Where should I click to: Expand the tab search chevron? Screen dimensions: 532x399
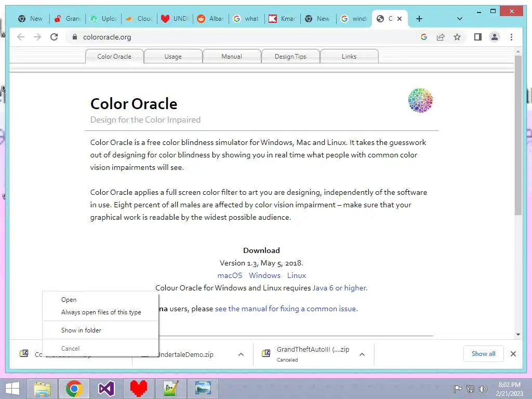point(460,19)
